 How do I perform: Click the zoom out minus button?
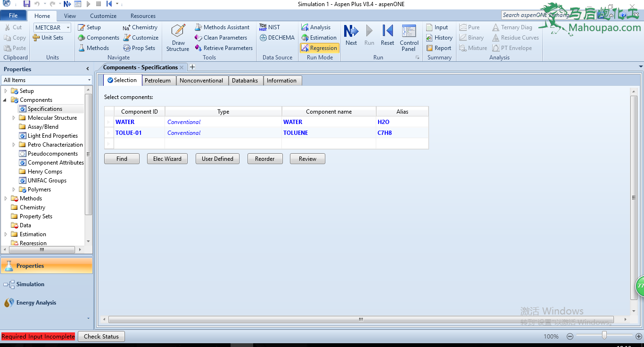pos(570,336)
